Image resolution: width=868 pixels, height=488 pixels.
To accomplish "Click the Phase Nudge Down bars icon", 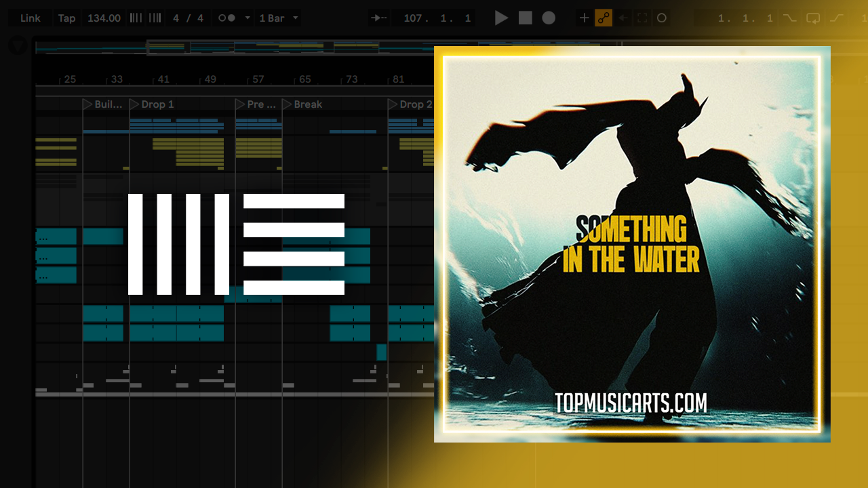I will point(136,18).
